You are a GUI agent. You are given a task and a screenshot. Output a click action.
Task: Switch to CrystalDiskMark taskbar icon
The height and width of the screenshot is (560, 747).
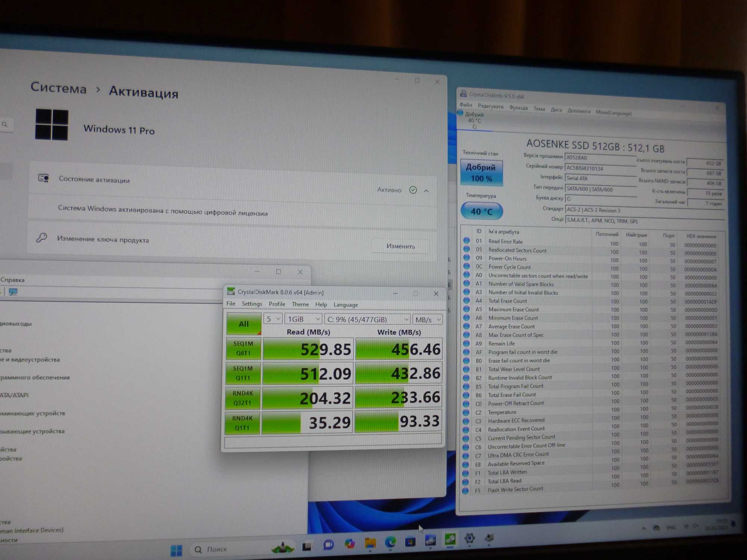(450, 539)
